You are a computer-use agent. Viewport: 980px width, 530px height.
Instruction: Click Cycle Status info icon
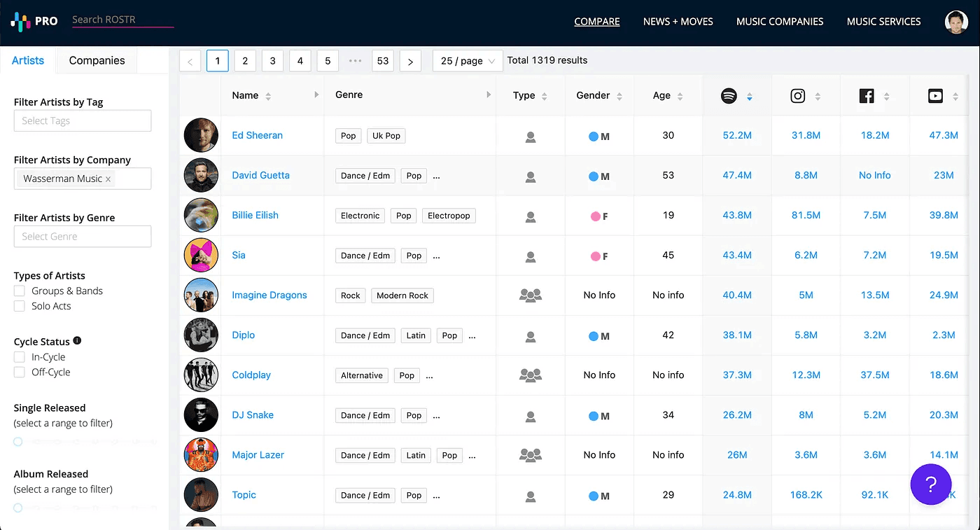click(x=77, y=341)
